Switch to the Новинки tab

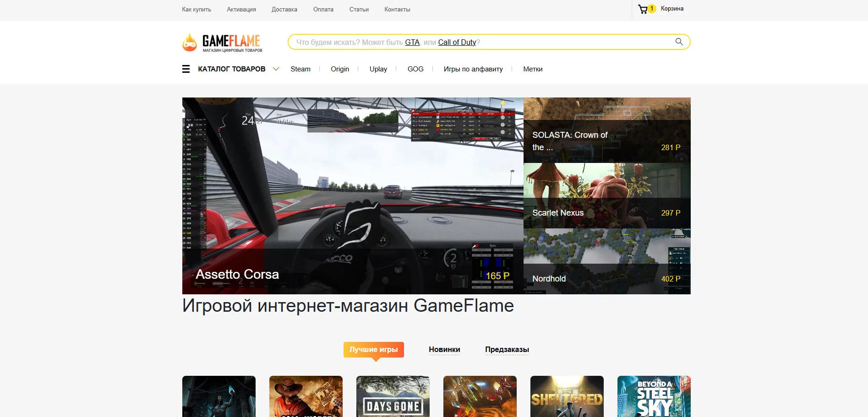[444, 349]
